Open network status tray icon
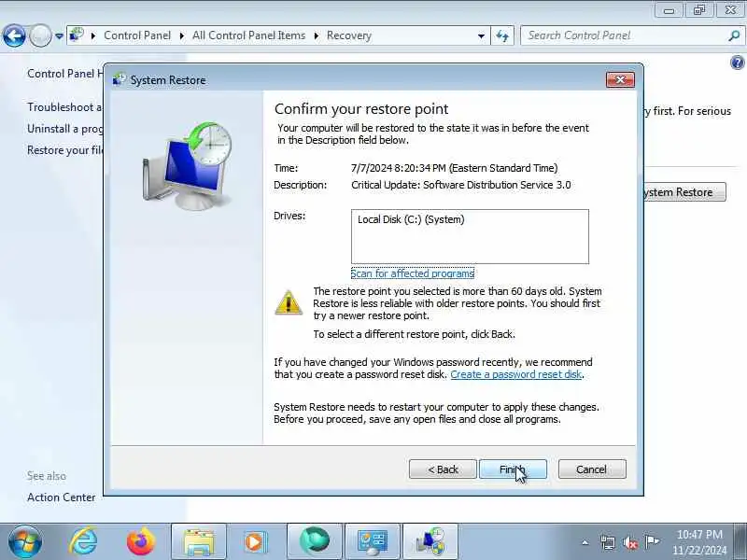747x560 pixels. [x=608, y=542]
